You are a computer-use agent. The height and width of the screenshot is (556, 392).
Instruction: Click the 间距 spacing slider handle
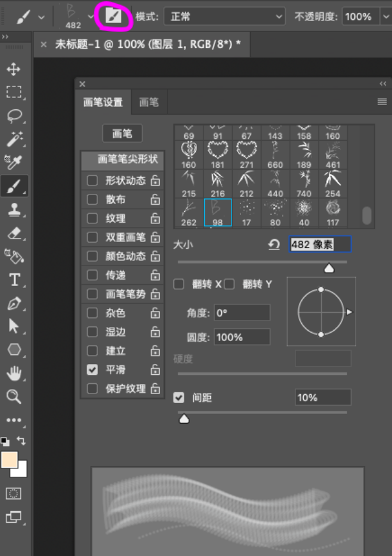click(184, 419)
